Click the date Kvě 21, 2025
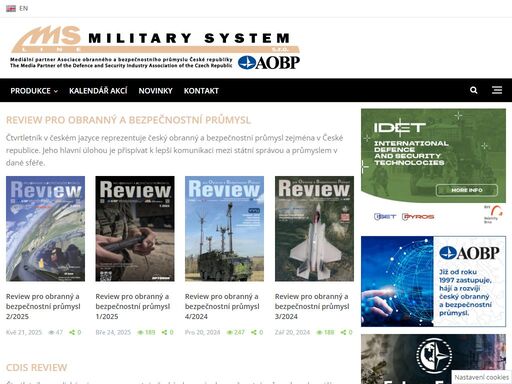The image size is (512, 384). tap(24, 332)
